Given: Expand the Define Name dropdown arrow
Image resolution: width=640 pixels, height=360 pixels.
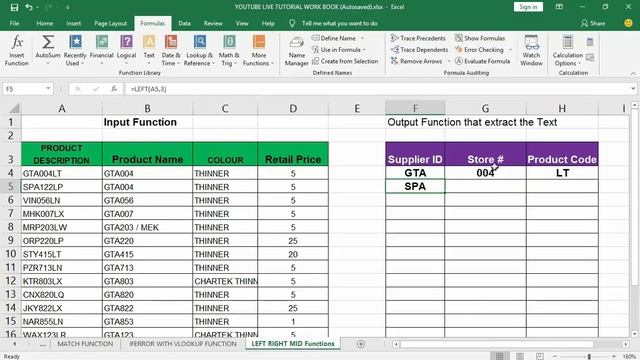Looking at the screenshot, I should [x=362, y=38].
